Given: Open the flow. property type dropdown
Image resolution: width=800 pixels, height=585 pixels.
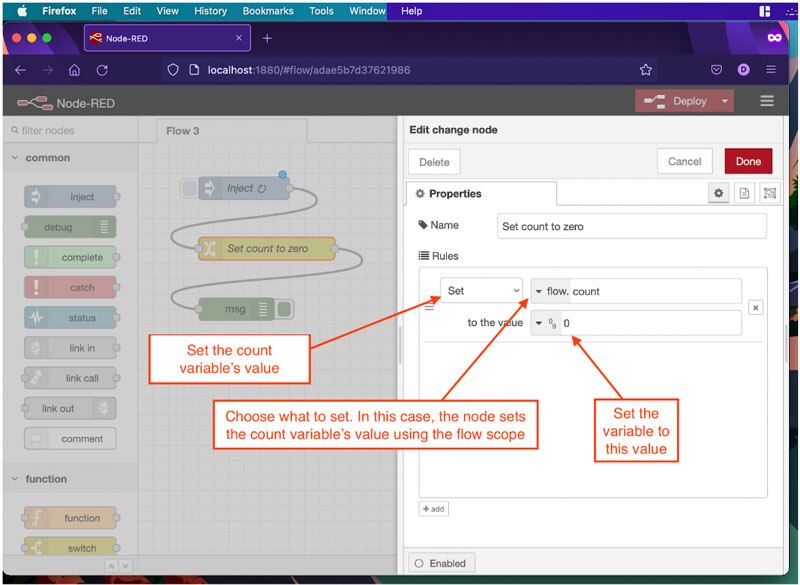Looking at the screenshot, I should [540, 291].
